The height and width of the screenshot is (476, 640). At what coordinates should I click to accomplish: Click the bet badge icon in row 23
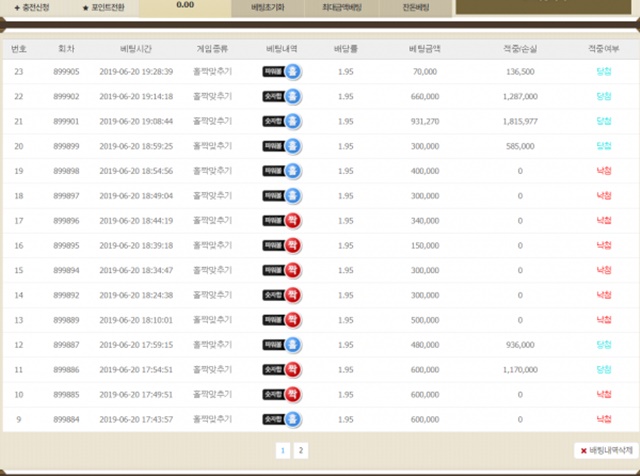point(282,72)
